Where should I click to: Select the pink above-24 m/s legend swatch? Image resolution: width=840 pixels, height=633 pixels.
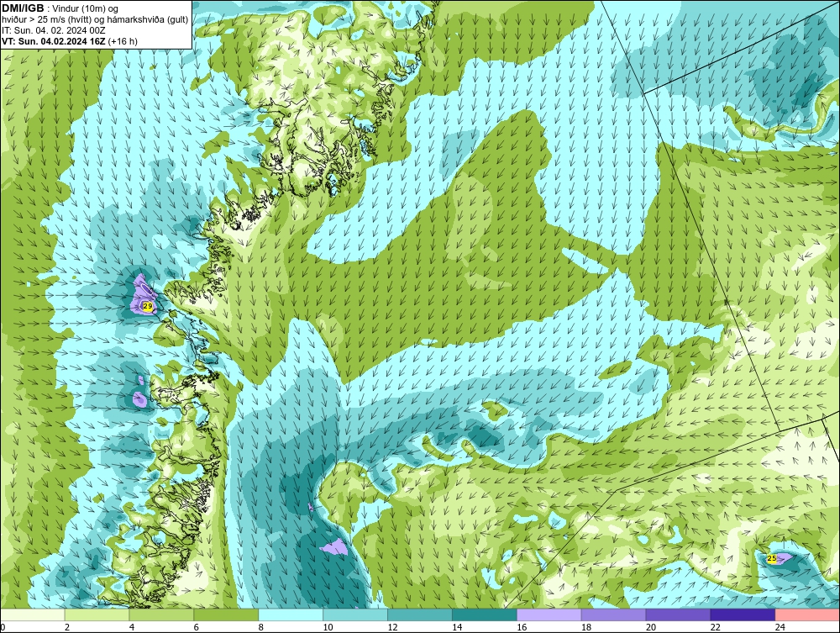coord(807,615)
